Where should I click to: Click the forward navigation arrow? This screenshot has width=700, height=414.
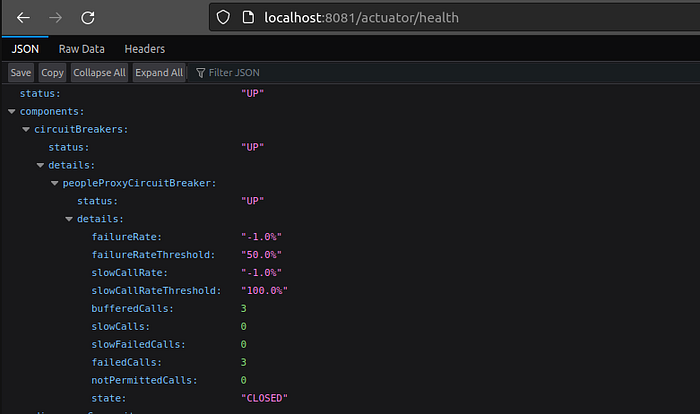coord(55,18)
